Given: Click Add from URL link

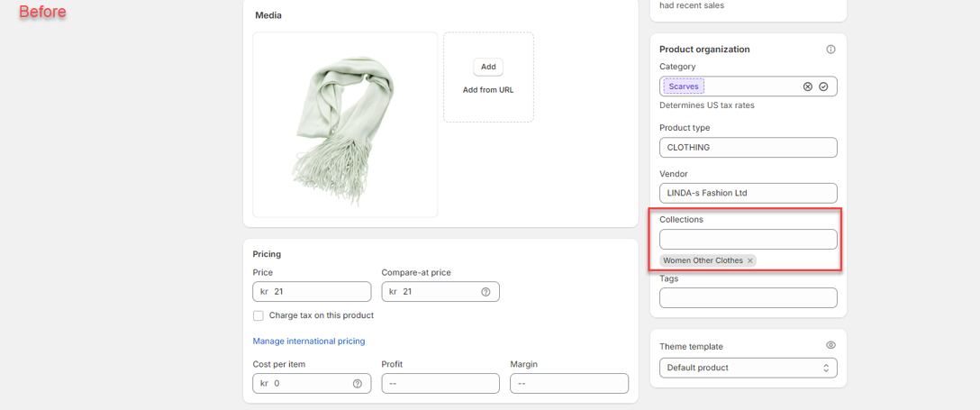Looking at the screenshot, I should 488,90.
